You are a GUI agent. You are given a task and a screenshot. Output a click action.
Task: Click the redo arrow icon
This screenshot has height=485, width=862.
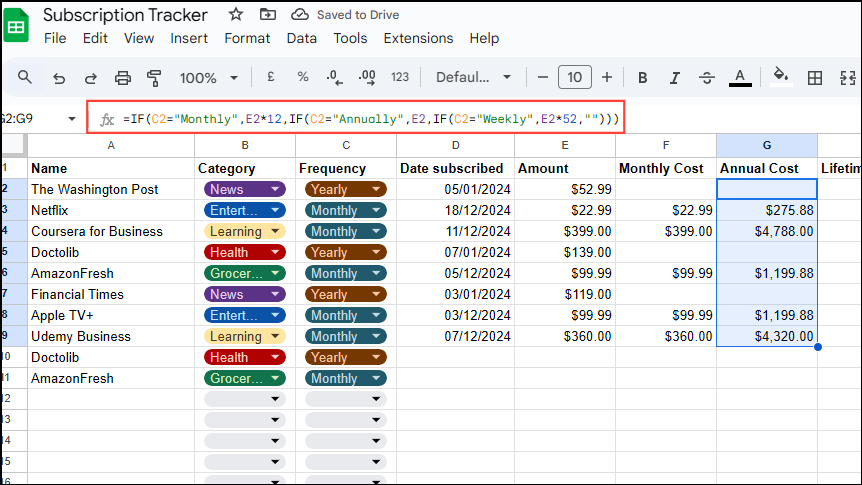(91, 78)
